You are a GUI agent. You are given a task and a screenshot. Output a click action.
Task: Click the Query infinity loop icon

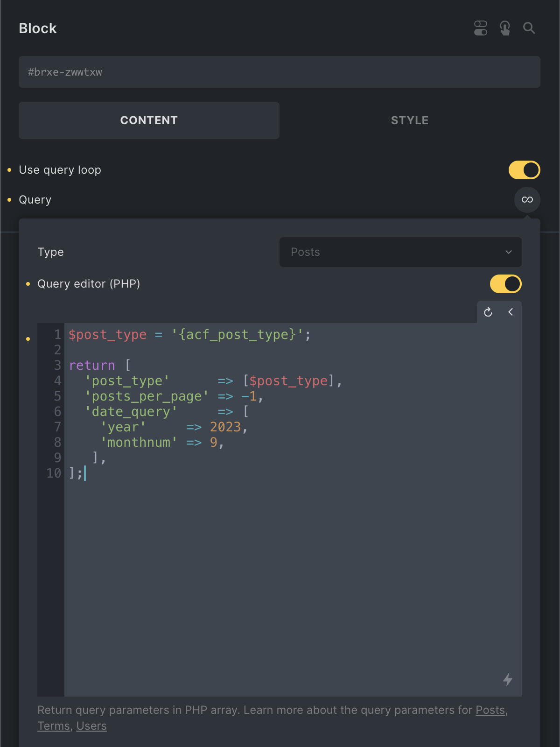[x=527, y=200]
